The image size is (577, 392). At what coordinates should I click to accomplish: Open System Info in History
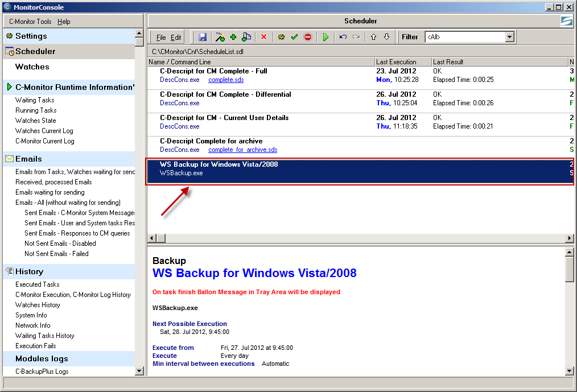(x=31, y=315)
